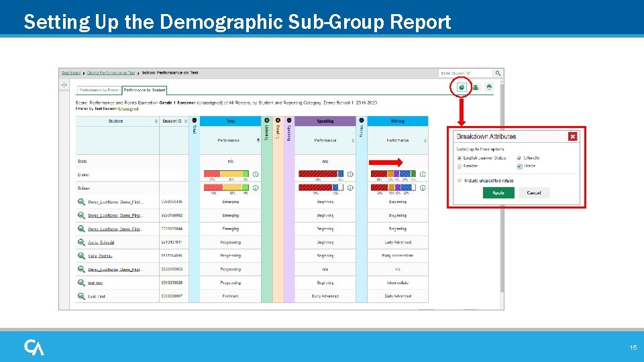Screen dimensions: 644x362
Task: Open info icon beside School Speaking bar
Action: [x=350, y=188]
